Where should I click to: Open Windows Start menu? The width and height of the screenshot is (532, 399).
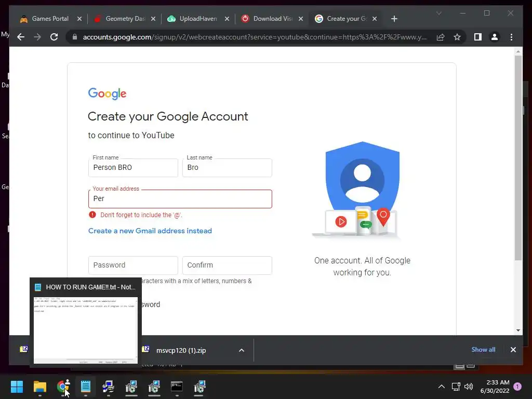(x=17, y=387)
